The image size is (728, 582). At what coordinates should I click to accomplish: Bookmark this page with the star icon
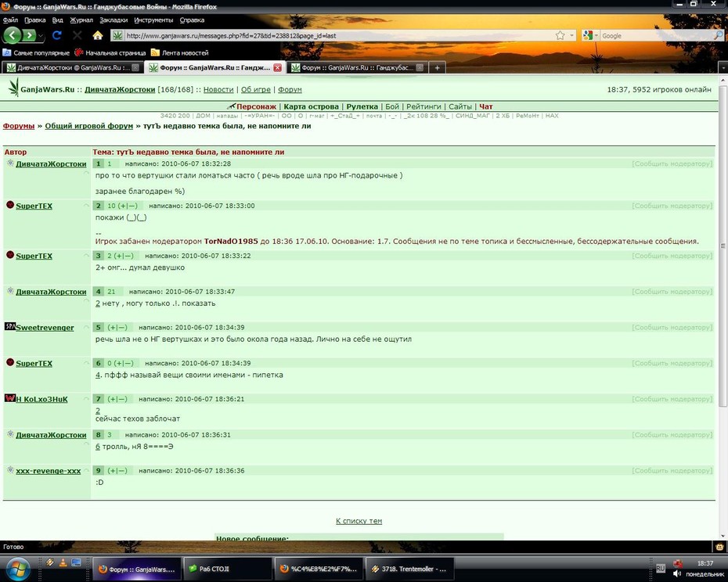coord(560,35)
